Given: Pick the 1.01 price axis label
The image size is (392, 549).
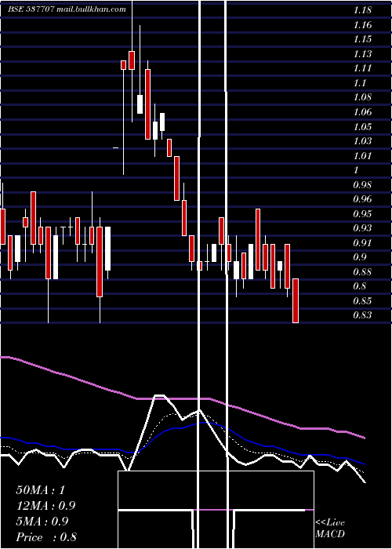Looking at the screenshot, I should (x=362, y=155).
